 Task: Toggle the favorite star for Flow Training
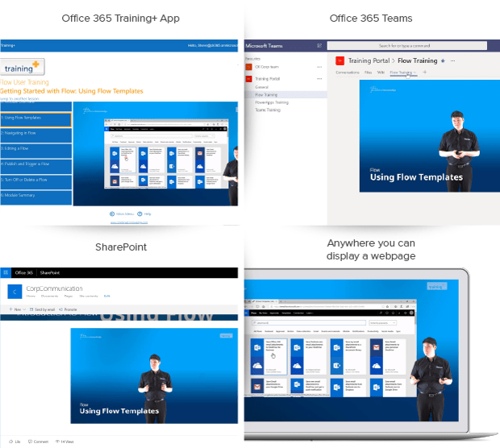(443, 61)
